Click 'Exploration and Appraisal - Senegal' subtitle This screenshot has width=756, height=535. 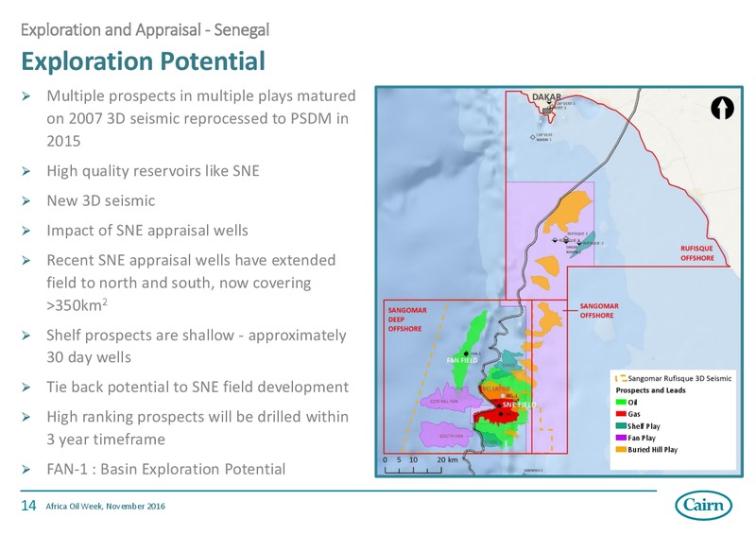tap(145, 30)
